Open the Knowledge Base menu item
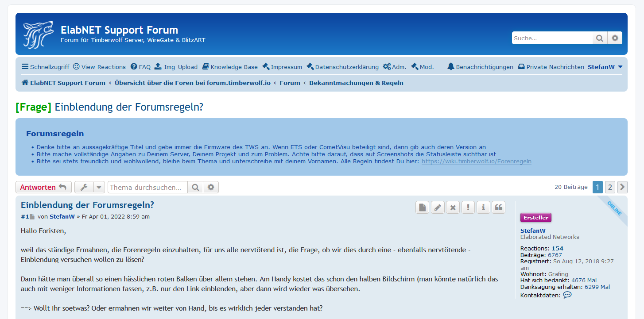The height and width of the screenshot is (319, 644). 230,67
